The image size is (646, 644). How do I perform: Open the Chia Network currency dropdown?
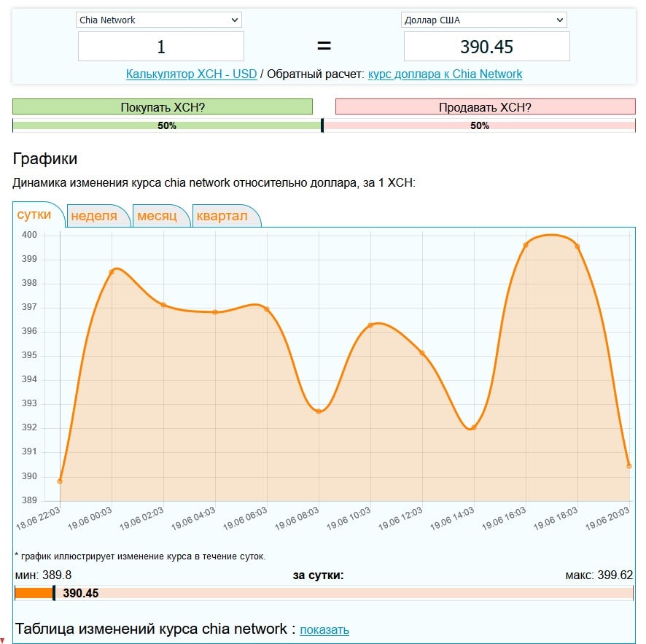(159, 20)
